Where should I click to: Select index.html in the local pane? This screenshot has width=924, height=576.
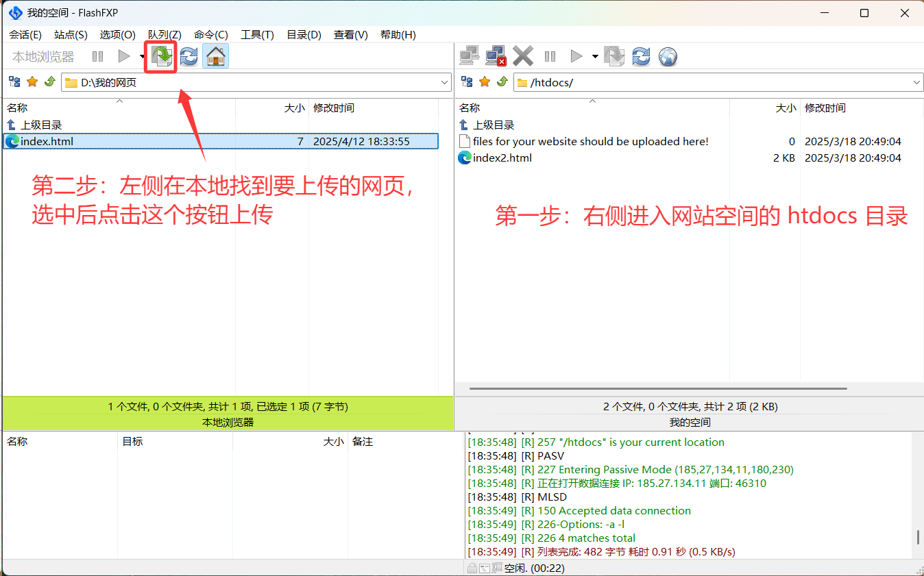[x=221, y=141]
